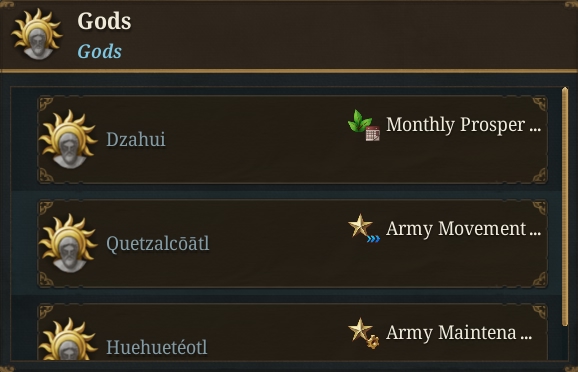Open the Huehuetéotl god entry row
Viewport: 578px width, 372px height.
292,332
